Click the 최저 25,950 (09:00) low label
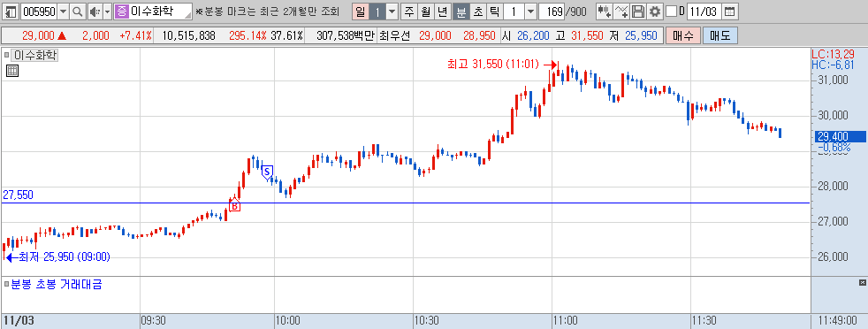868x329 pixels. pos(65,256)
